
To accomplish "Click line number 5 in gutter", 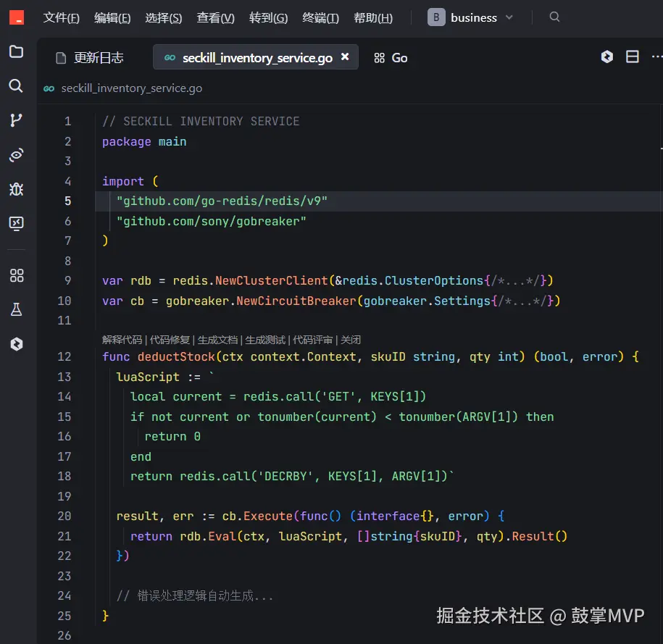I will click(x=67, y=201).
